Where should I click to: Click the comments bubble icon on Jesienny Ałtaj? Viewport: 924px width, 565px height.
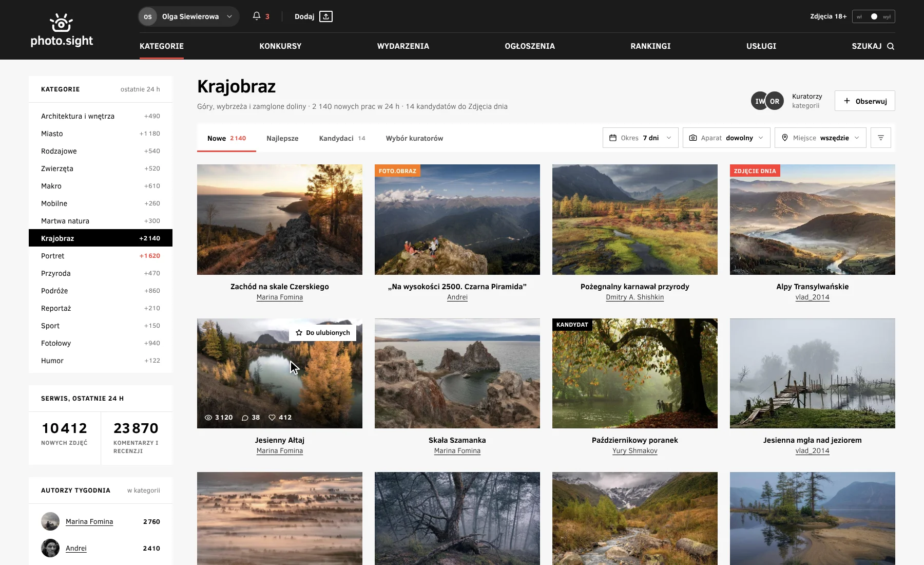coord(245,418)
